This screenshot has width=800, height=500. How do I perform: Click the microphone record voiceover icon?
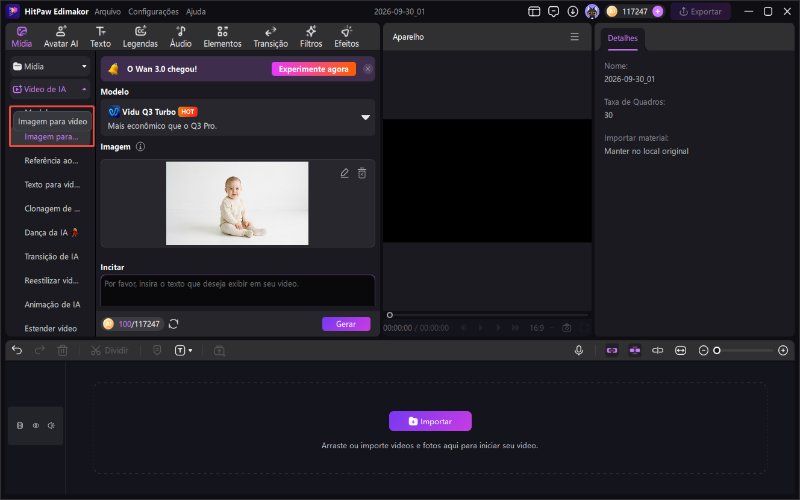coord(579,351)
